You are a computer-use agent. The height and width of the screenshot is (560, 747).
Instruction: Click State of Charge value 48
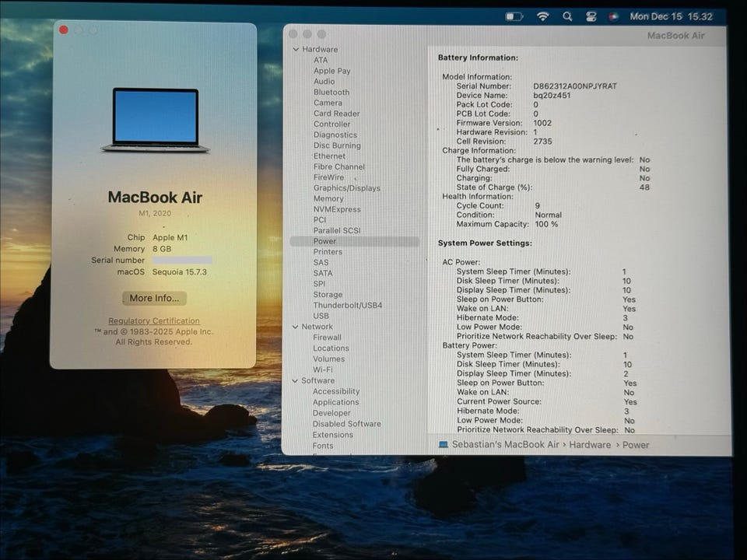pyautogui.click(x=644, y=187)
